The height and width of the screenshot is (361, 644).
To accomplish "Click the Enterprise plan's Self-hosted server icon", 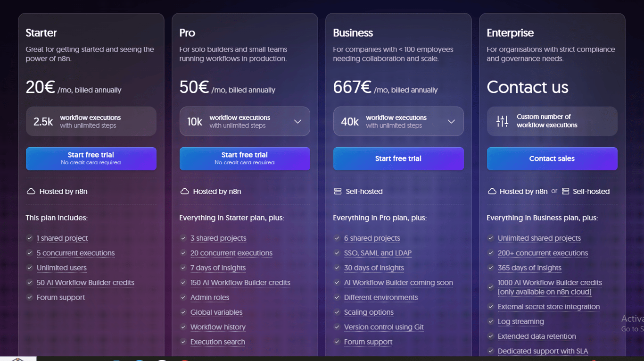I will pyautogui.click(x=565, y=191).
